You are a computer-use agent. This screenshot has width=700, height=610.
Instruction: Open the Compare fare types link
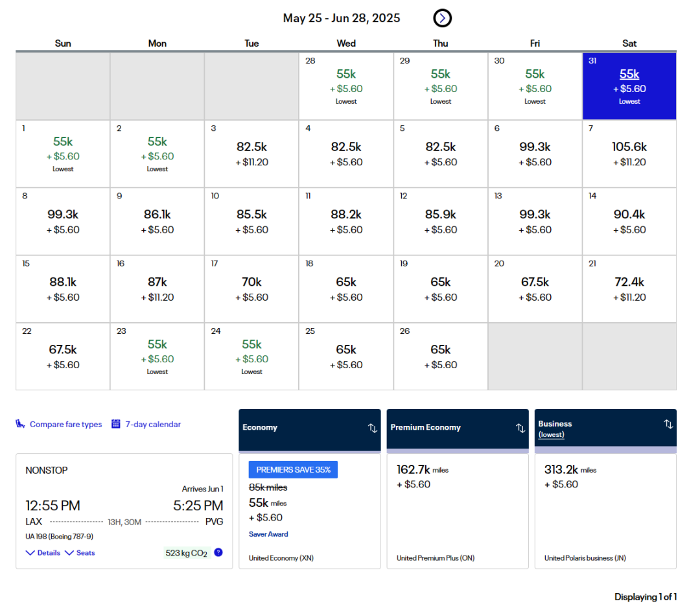click(x=65, y=425)
